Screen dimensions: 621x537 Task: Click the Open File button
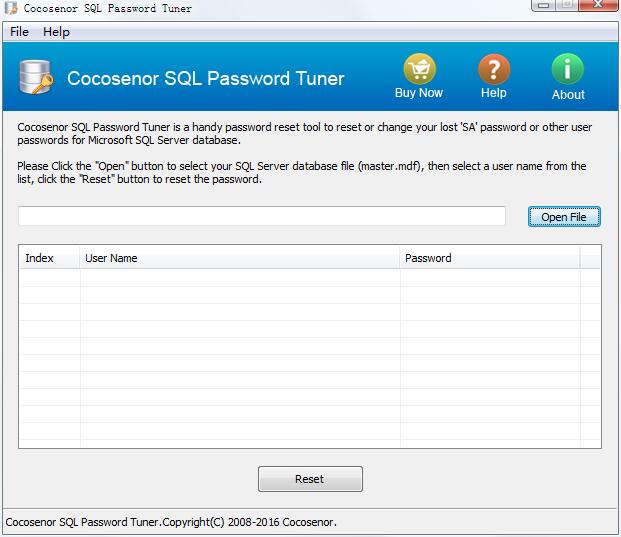[564, 217]
